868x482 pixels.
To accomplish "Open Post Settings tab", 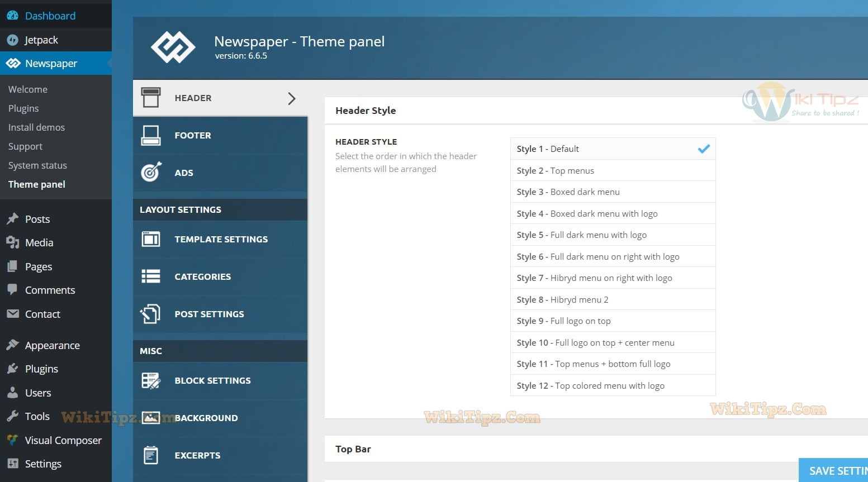I will (220, 314).
